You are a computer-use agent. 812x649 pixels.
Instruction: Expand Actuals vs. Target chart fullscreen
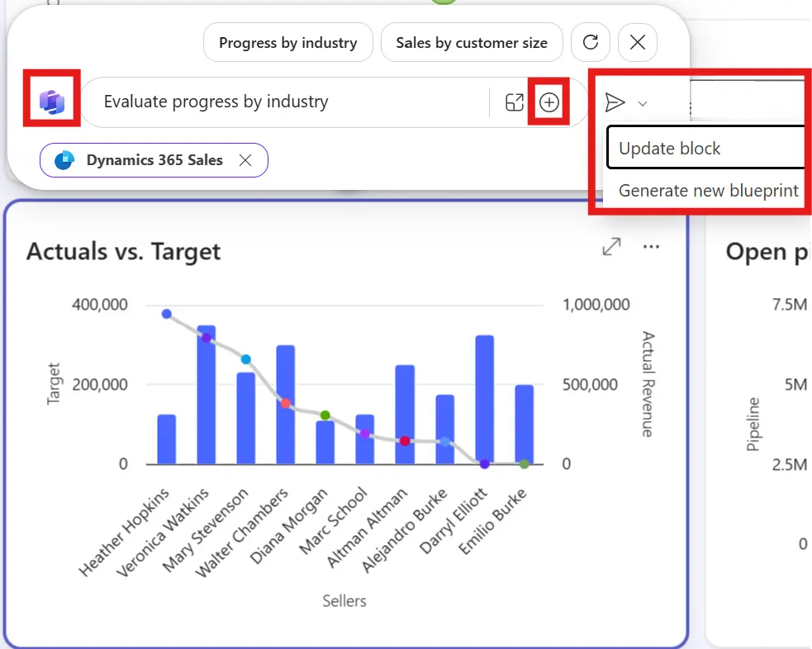pyautogui.click(x=611, y=247)
